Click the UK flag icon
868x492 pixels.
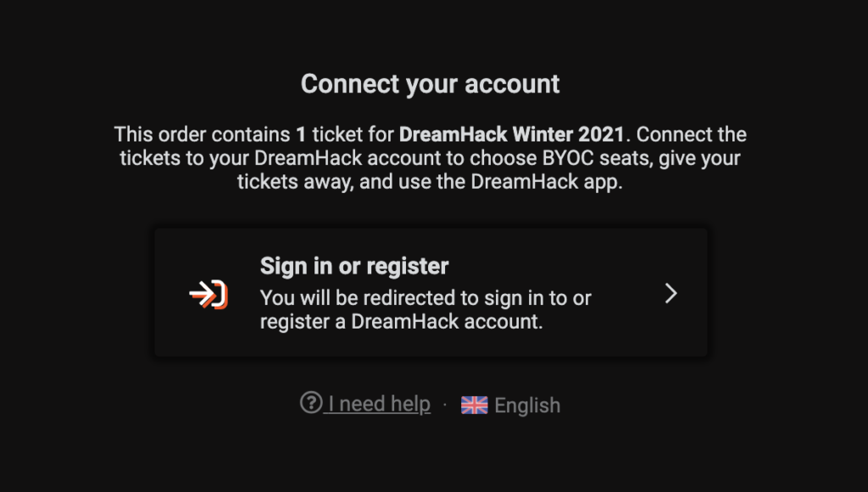475,406
